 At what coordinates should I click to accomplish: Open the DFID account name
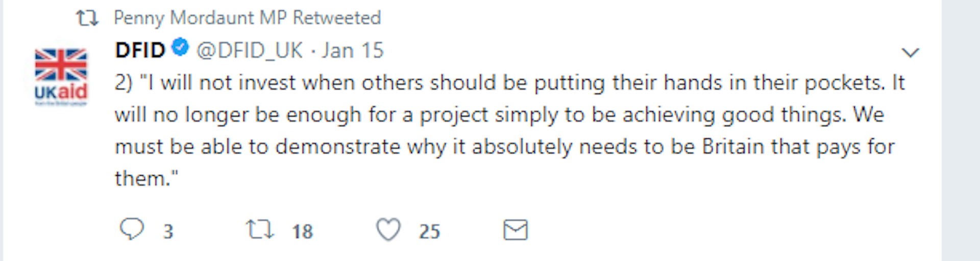coord(140,51)
